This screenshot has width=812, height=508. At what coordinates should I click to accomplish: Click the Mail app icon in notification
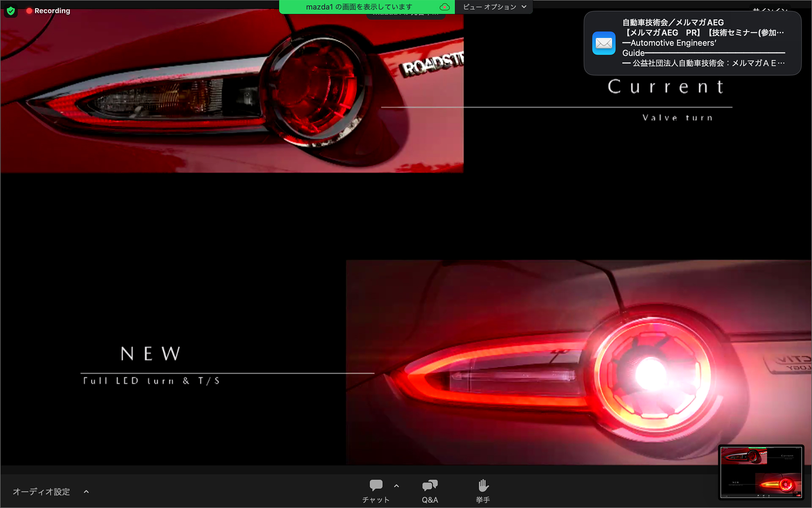[x=604, y=43]
